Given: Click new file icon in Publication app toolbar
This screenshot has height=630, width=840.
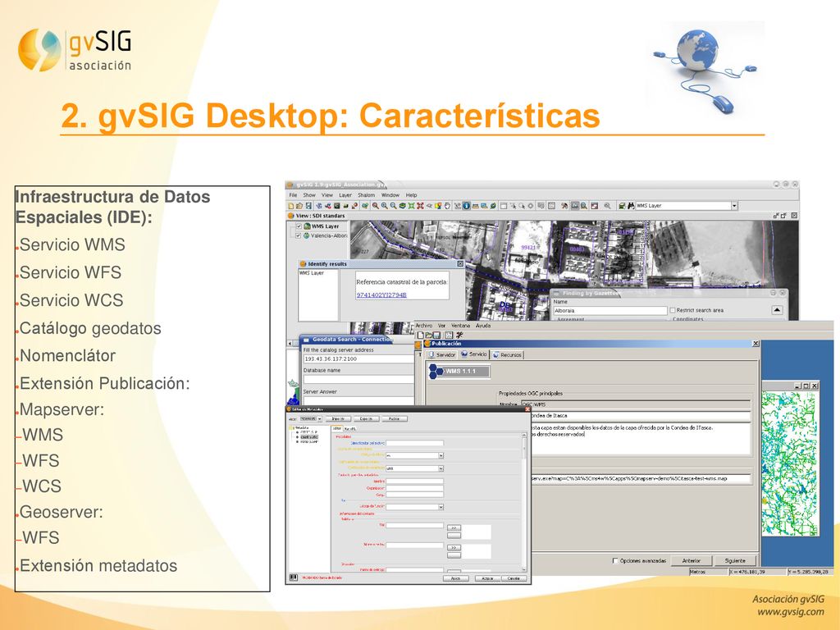Looking at the screenshot, I should (x=421, y=336).
